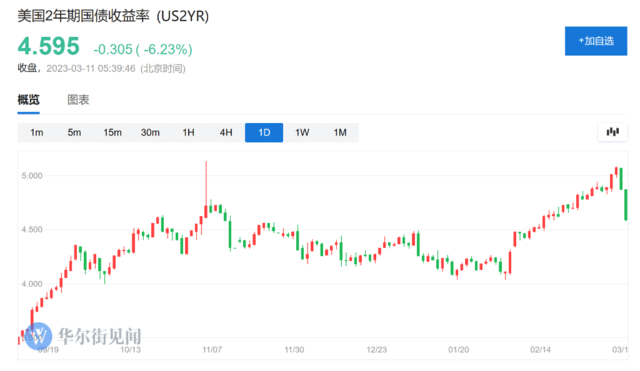The width and height of the screenshot is (640, 371).
Task: Click the 10/13 date label
Action: point(131,350)
